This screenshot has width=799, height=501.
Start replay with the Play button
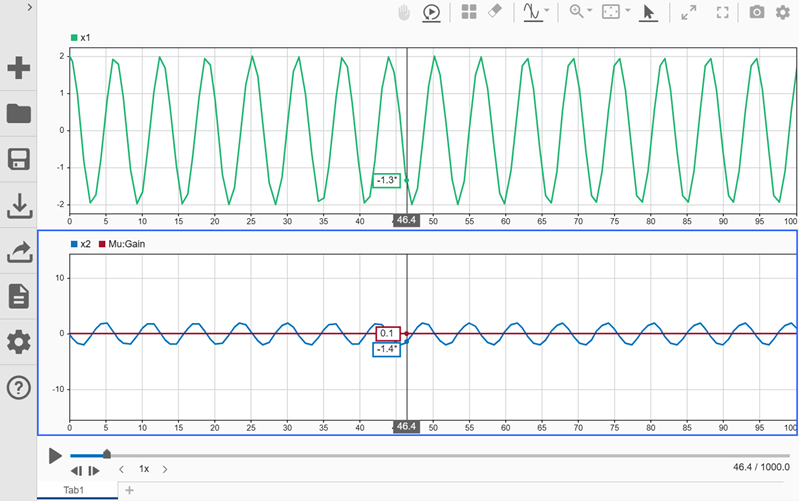point(55,456)
